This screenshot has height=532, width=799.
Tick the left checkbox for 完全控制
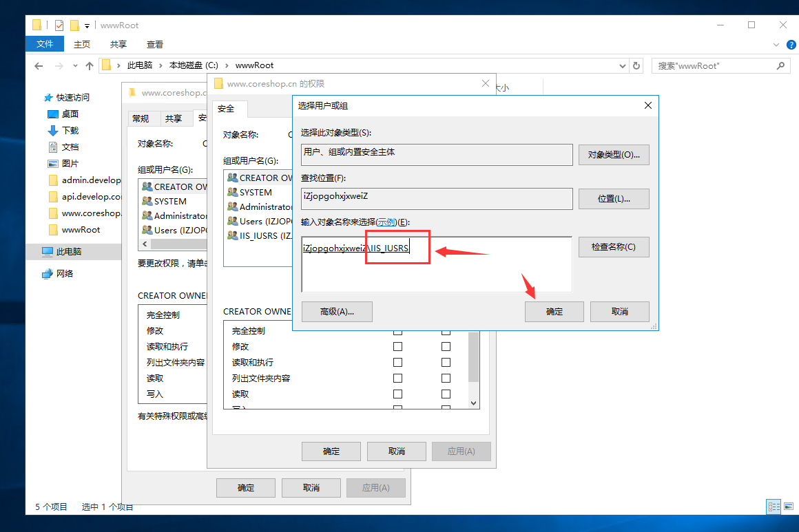tap(397, 331)
